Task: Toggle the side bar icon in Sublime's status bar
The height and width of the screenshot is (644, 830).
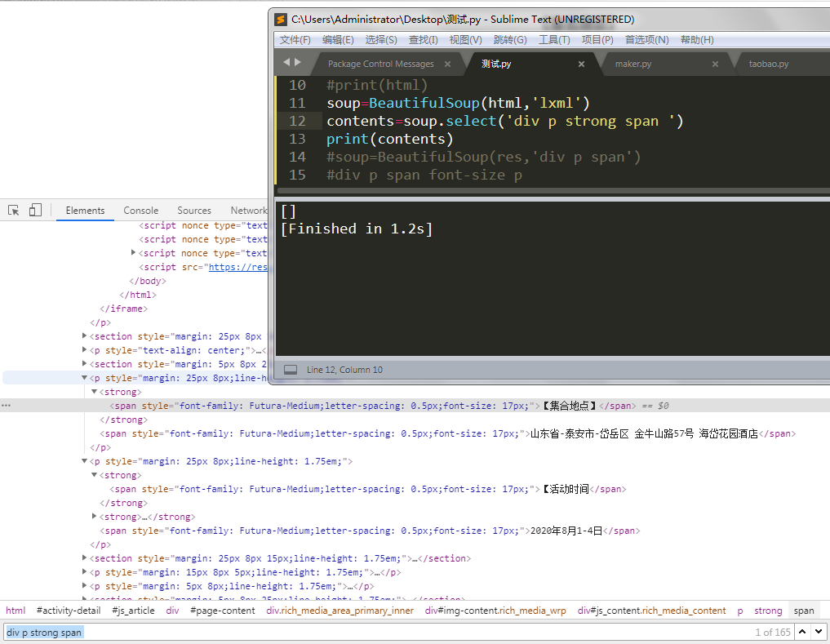Action: [290, 370]
